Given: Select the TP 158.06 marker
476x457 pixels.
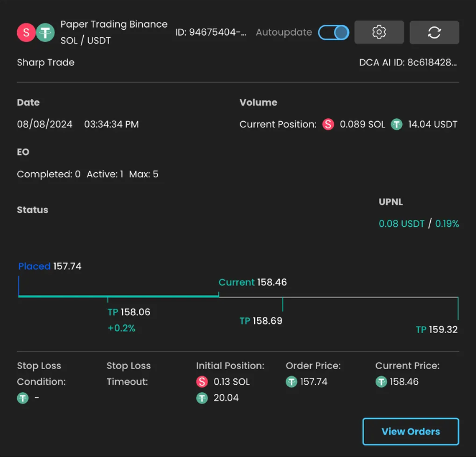Looking at the screenshot, I should [128, 312].
